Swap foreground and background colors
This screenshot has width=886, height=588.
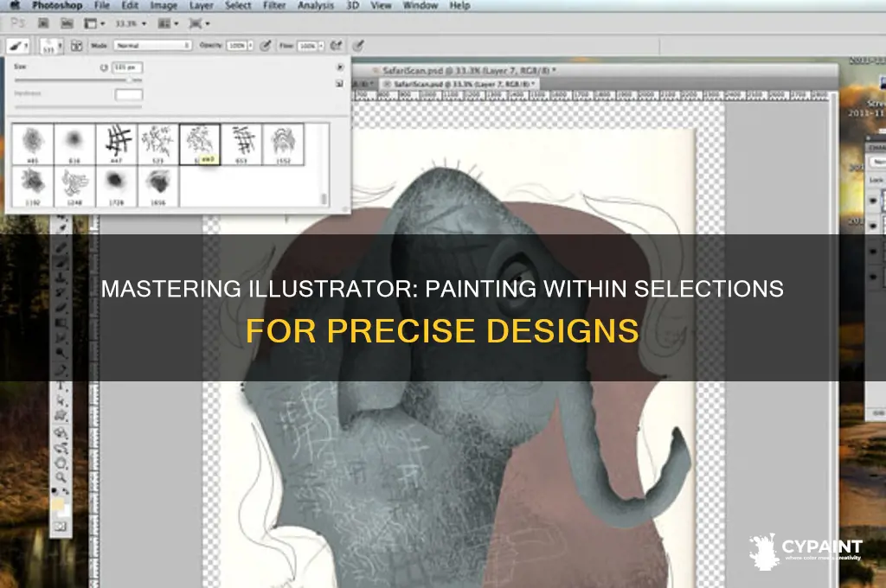66,491
